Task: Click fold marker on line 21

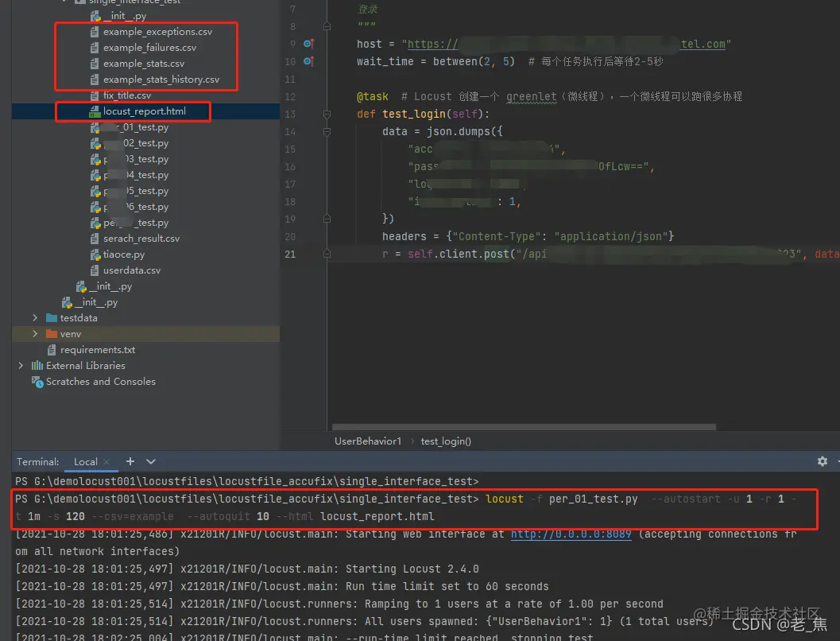Action: point(327,254)
